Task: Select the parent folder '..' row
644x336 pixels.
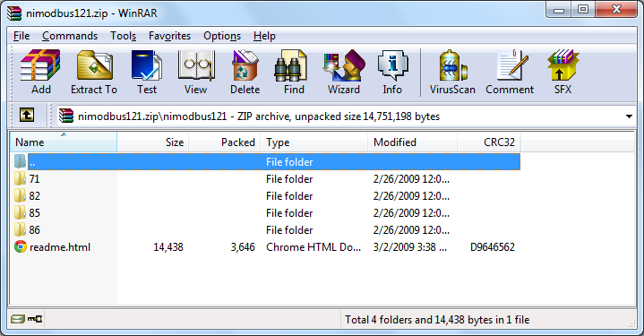Action: coord(273,161)
